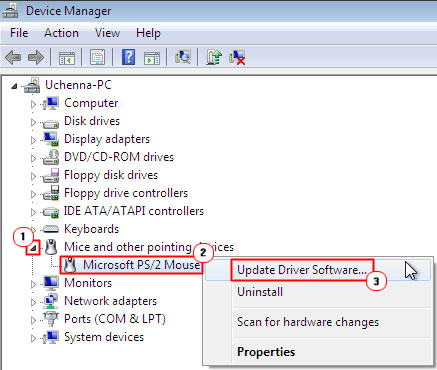Click the Network adapters icon
Viewport: 437px width, 370px height.
51,301
